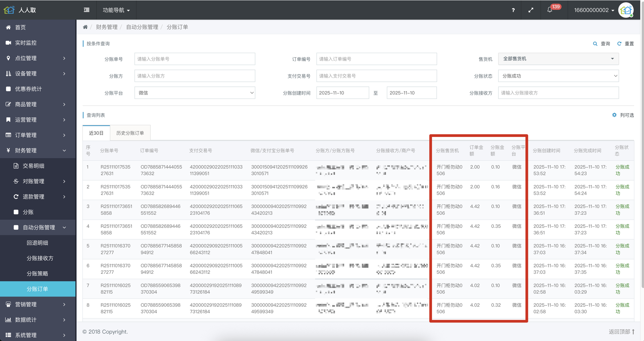Click the 分账单号 input field
Viewport: 644px width, 341px height.
point(194,59)
